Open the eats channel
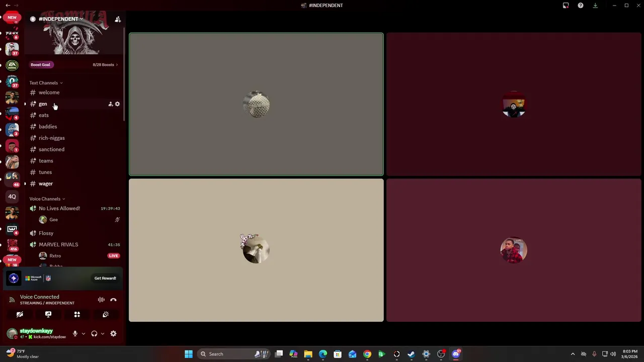This screenshot has width=644, height=362. (74, 115)
